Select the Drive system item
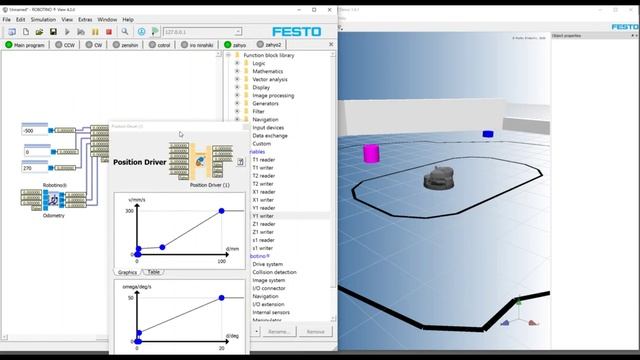Screen dimensions: 640x360 pyautogui.click(x=268, y=264)
